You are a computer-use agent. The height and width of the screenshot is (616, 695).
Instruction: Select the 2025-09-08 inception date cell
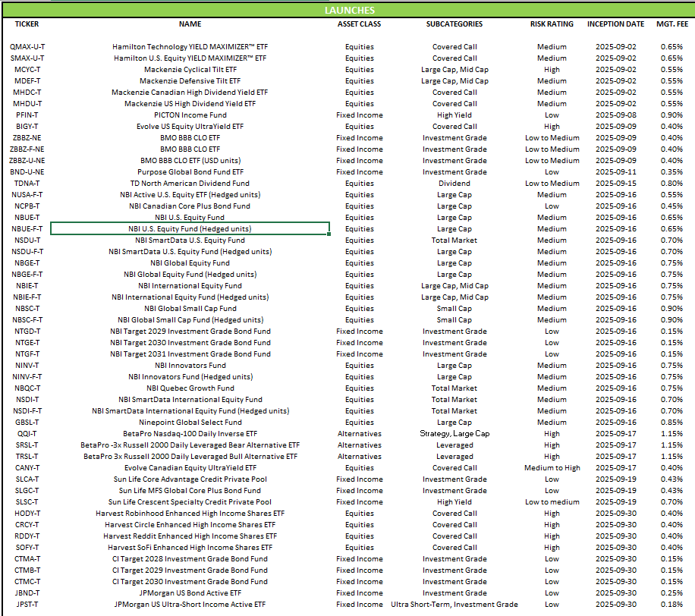[615, 115]
